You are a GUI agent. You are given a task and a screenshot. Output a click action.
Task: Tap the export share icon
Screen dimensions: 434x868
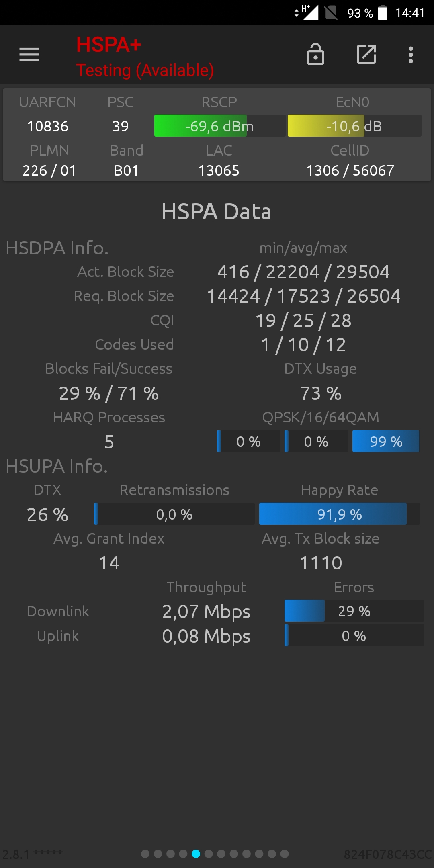coord(366,55)
